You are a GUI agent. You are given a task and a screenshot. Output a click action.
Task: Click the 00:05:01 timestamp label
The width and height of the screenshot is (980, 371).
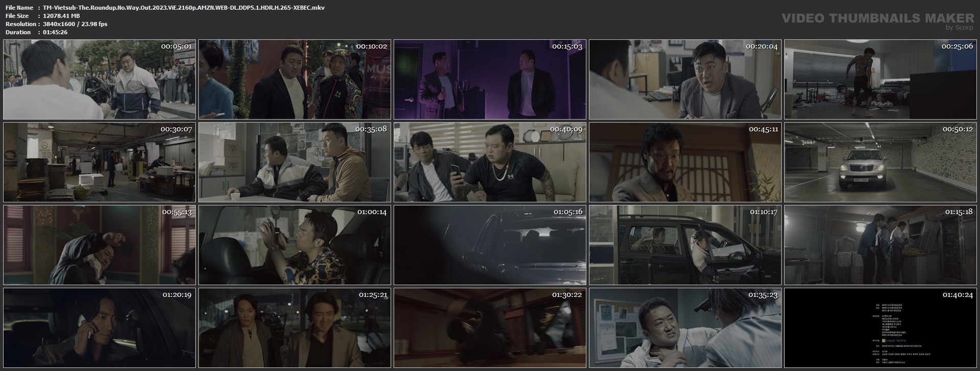coord(176,47)
